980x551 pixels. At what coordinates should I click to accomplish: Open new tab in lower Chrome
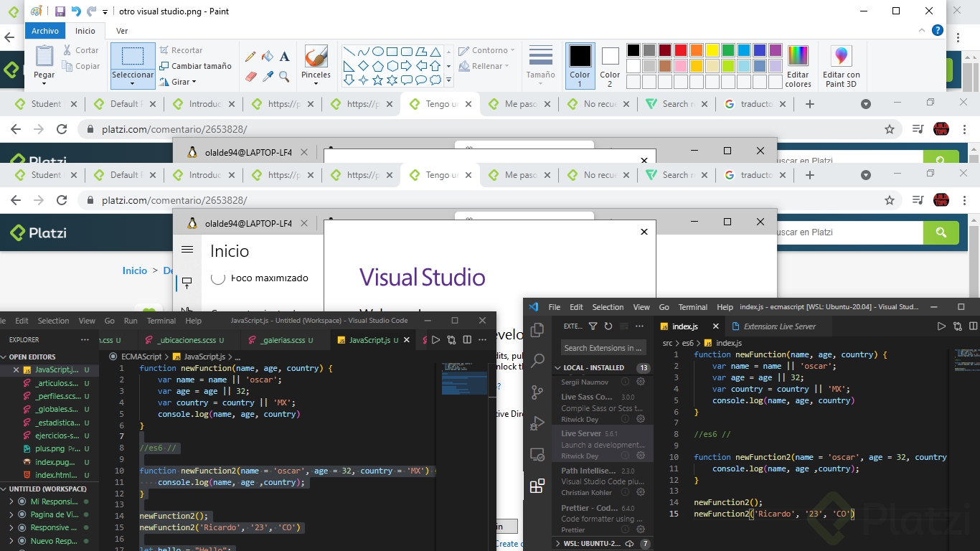point(810,175)
